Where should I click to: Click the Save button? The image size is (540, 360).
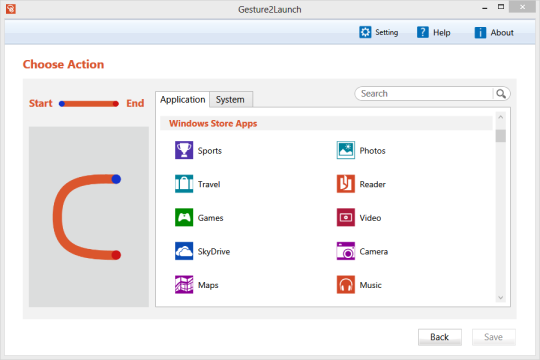(494, 337)
